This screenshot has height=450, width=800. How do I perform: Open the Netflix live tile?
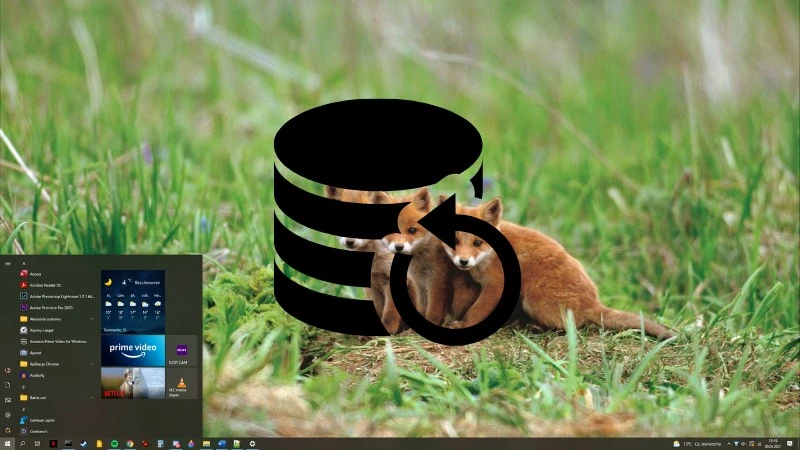tap(133, 383)
